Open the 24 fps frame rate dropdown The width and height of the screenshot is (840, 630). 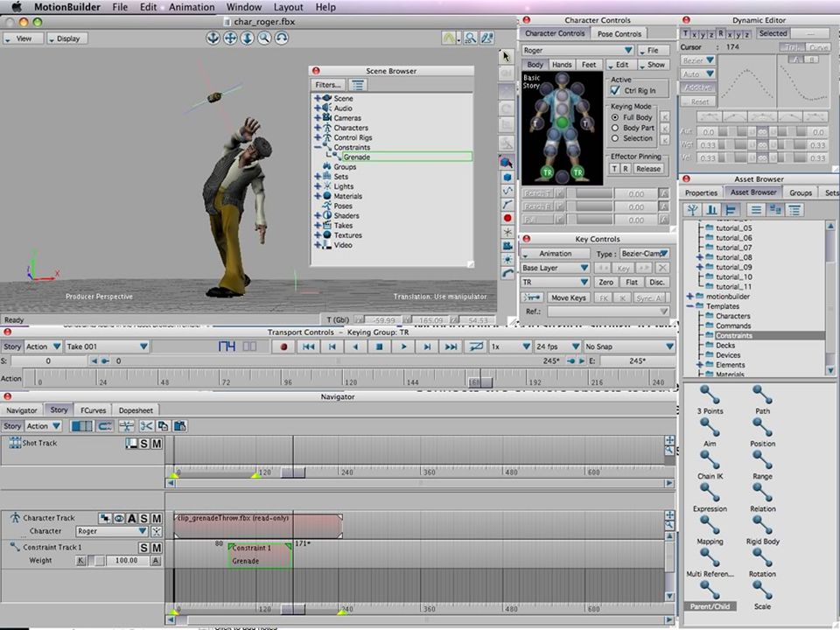[x=557, y=346]
